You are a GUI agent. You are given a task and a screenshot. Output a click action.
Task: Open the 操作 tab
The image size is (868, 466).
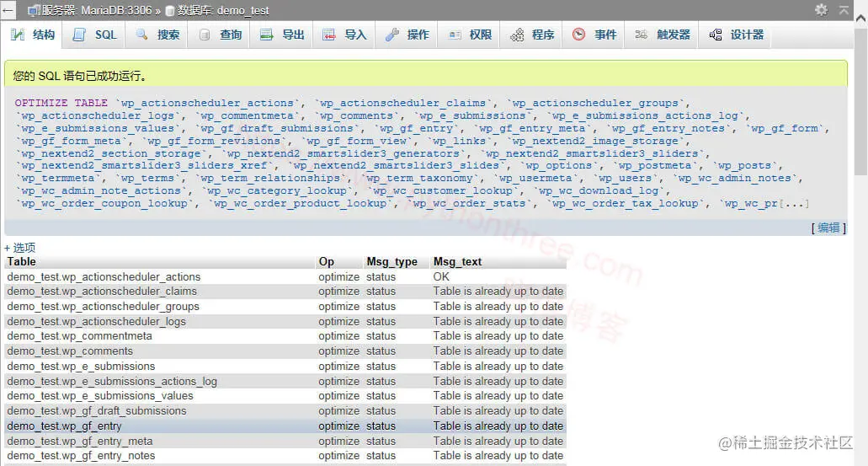pos(407,35)
